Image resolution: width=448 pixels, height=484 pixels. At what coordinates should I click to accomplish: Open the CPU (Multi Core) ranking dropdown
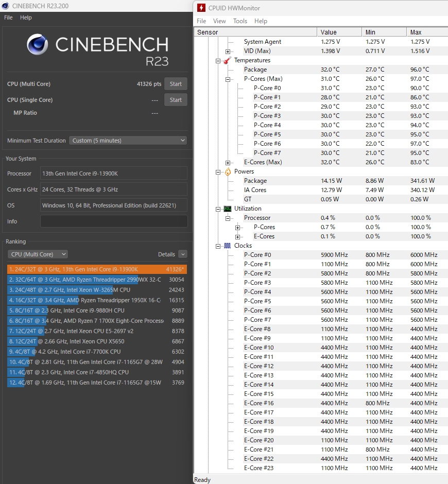click(x=38, y=254)
